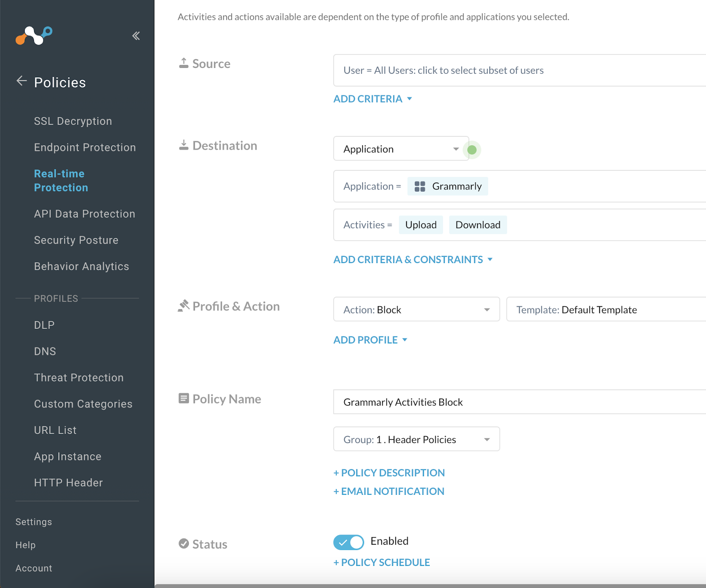Click the Download activity tag

click(478, 225)
